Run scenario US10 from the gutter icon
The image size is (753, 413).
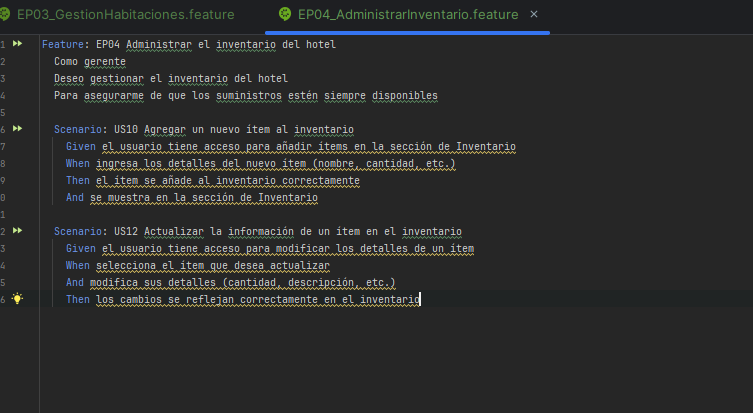[x=17, y=129]
